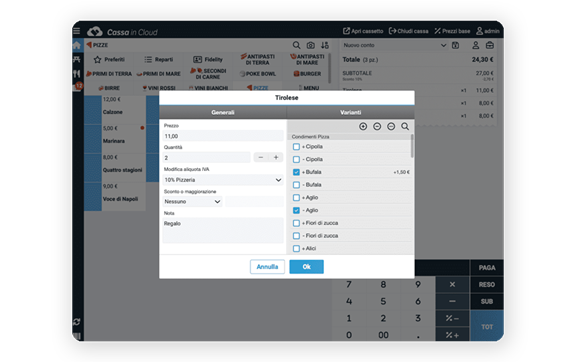
Task: Open the BURGER category
Action: pyautogui.click(x=307, y=74)
